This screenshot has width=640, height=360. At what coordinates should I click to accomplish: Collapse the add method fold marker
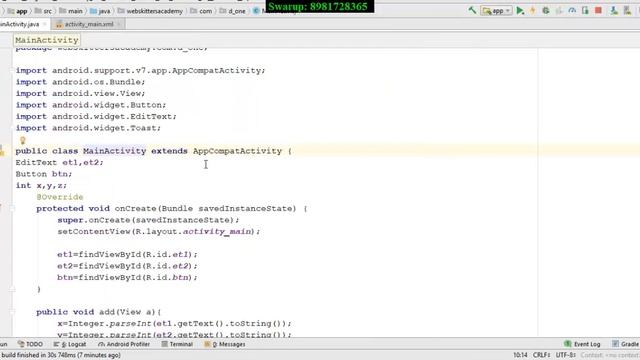12,312
